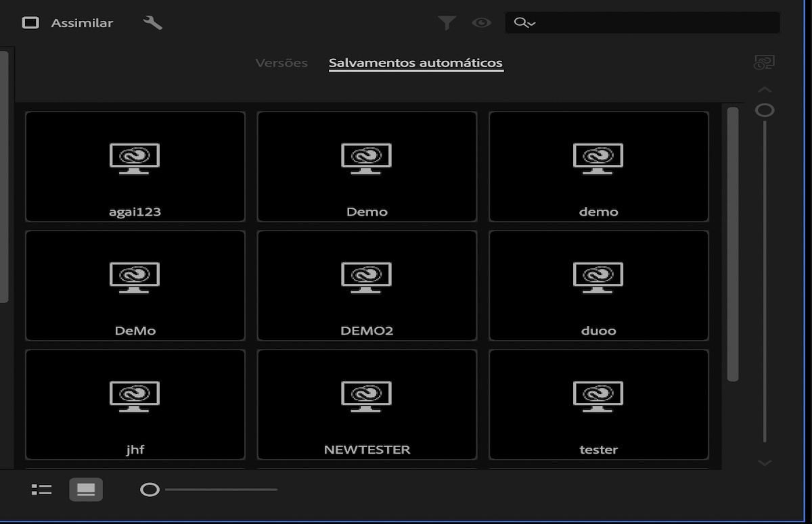
Task: Click the duoo project cloud icon
Action: [598, 277]
